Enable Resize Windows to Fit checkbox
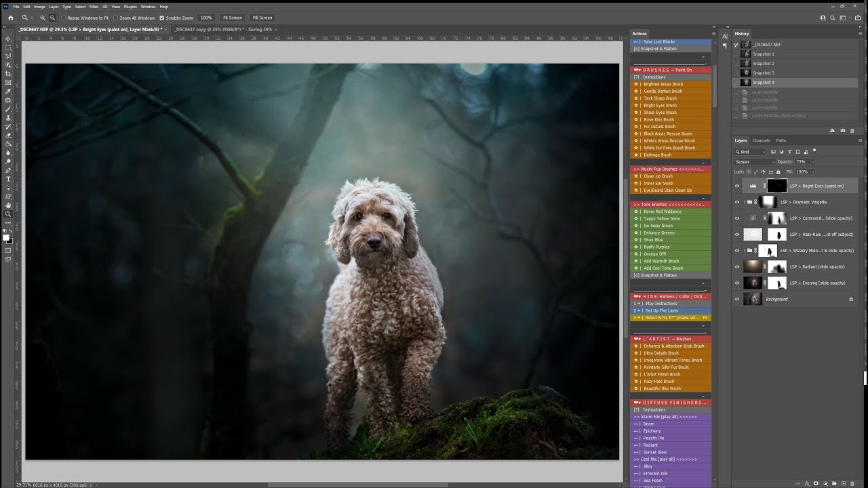The height and width of the screenshot is (488, 868). 64,18
